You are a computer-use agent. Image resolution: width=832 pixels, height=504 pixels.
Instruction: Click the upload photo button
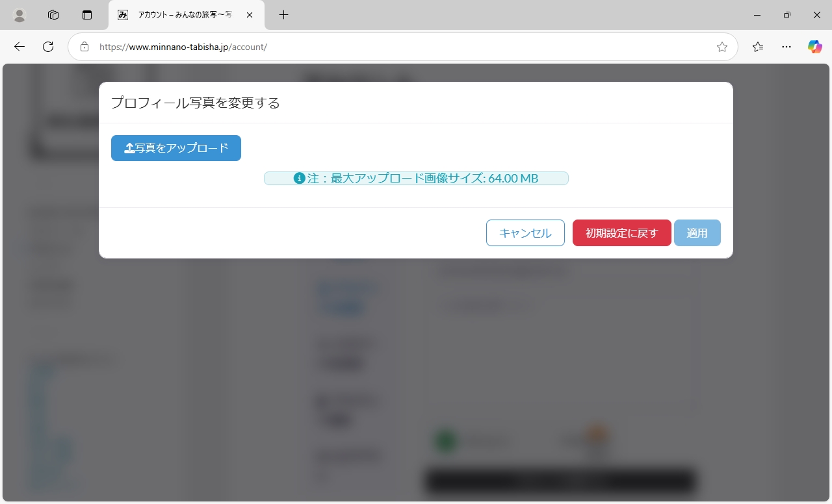coord(176,148)
